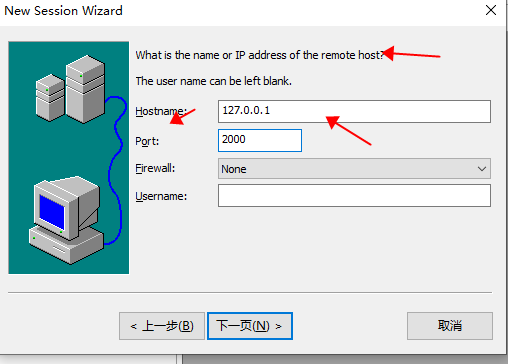Click inside the Port field with 2000

click(x=260, y=140)
